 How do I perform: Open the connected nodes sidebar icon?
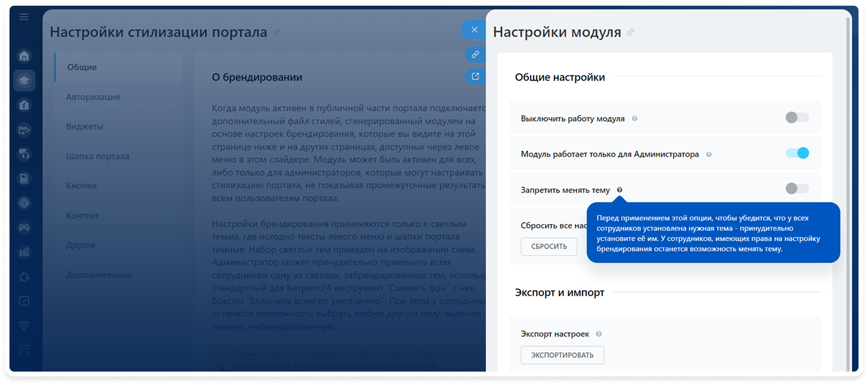(x=24, y=277)
